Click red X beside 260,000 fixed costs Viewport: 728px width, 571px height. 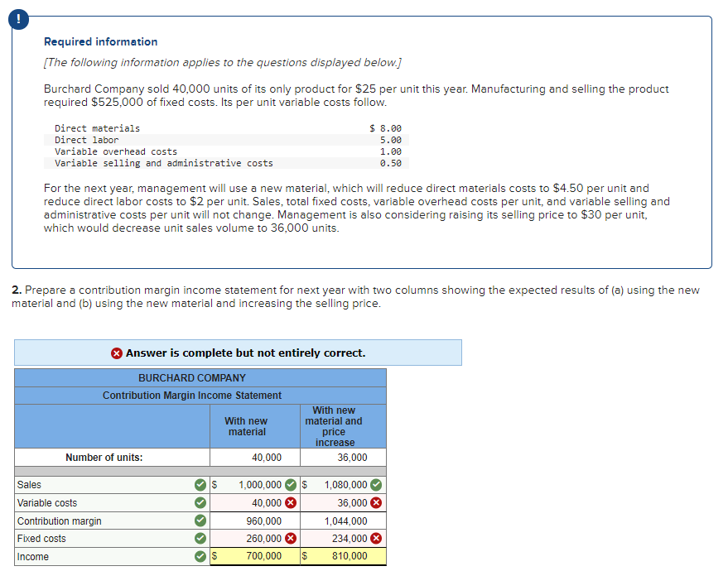[x=291, y=539]
